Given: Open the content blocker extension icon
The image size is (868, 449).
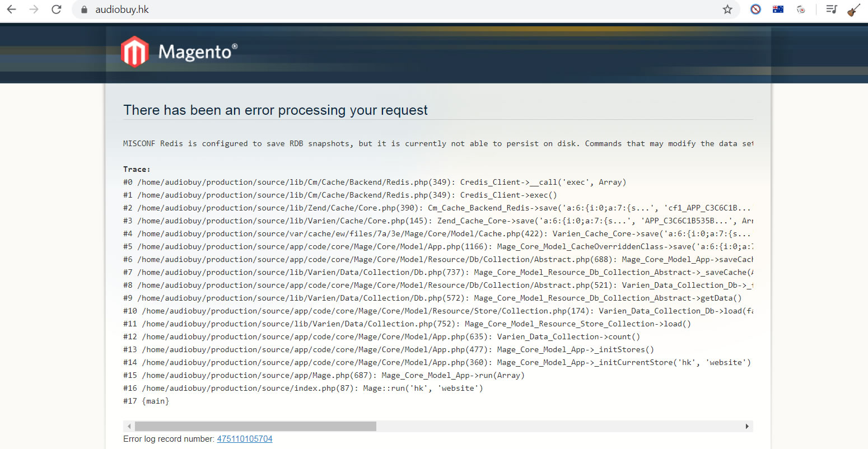Looking at the screenshot, I should click(x=755, y=9).
